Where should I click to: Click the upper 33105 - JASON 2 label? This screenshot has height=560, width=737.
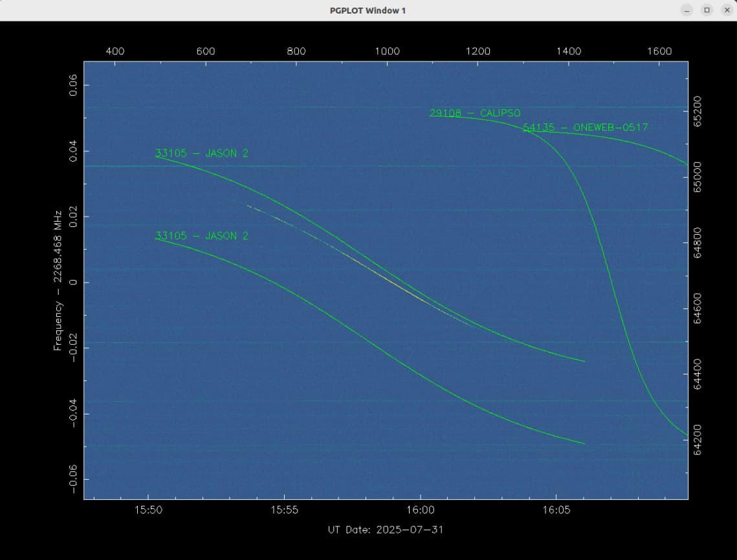point(202,153)
